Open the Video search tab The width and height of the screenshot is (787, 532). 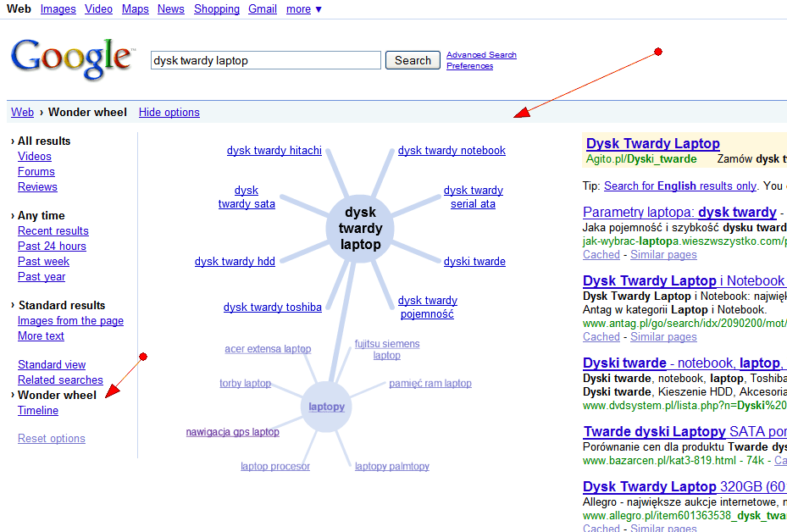tap(98, 9)
